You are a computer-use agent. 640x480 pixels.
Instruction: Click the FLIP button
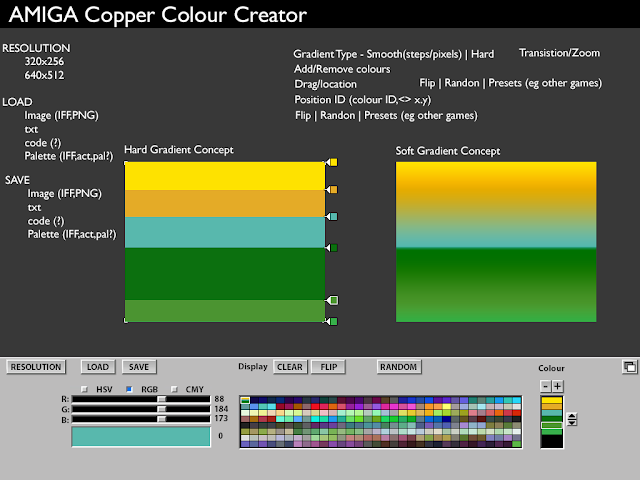(329, 367)
